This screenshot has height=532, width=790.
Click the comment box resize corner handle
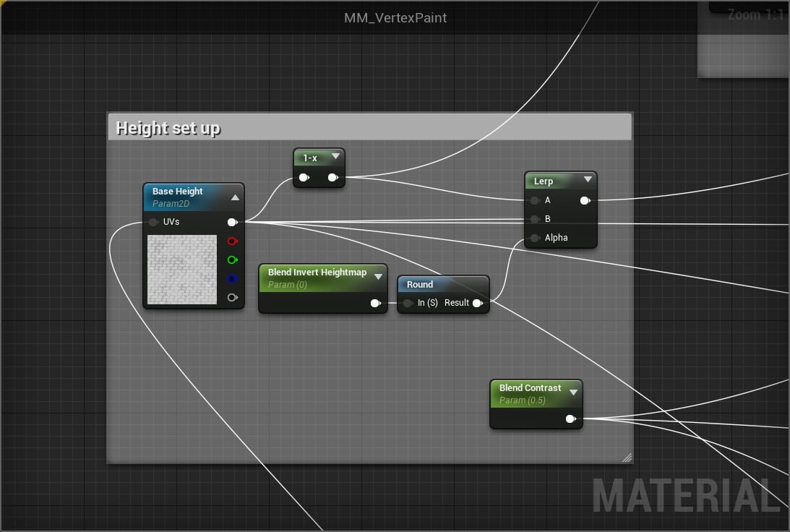[x=627, y=458]
